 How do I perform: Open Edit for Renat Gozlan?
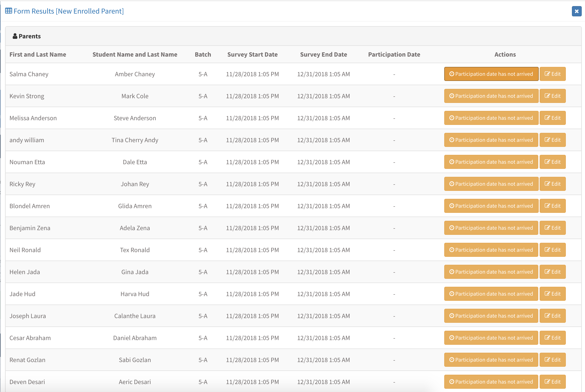(552, 360)
